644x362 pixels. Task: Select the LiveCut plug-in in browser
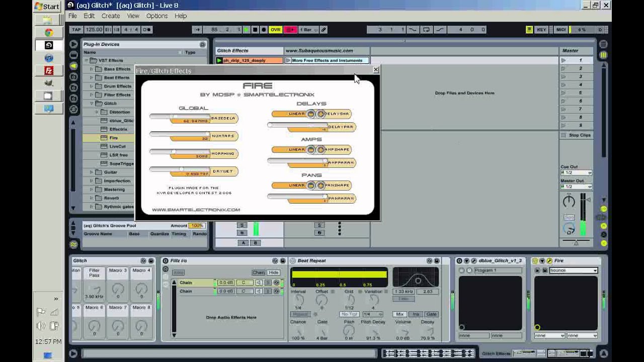[x=117, y=146]
